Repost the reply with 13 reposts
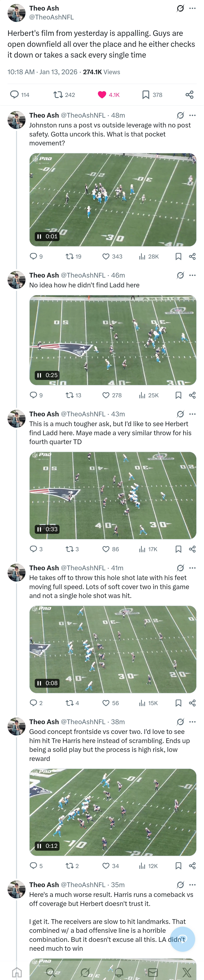 point(70,396)
